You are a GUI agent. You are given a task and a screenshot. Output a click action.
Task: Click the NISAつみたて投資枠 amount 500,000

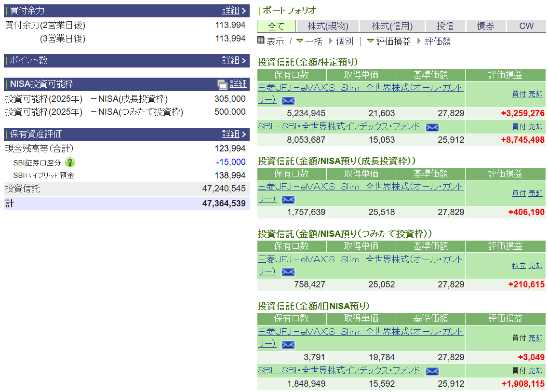tap(230, 112)
